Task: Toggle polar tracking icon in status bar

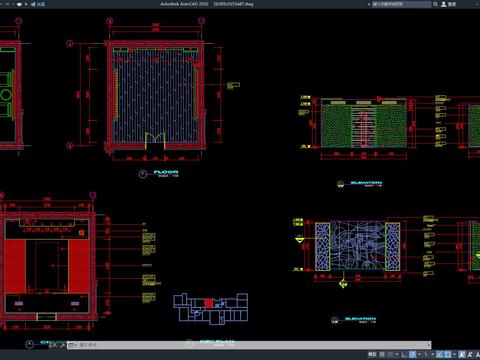Action: click(412, 354)
